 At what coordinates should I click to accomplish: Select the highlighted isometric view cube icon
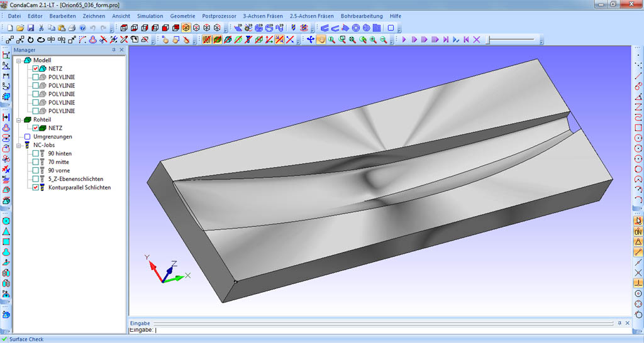point(186,28)
